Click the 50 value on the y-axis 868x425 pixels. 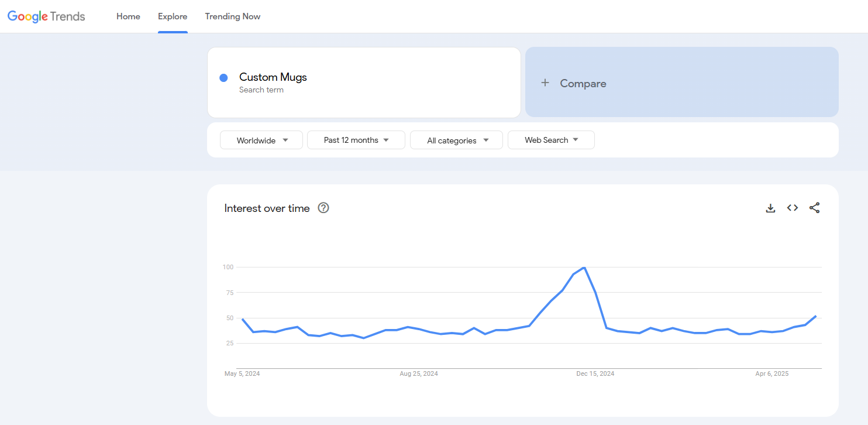(x=230, y=318)
